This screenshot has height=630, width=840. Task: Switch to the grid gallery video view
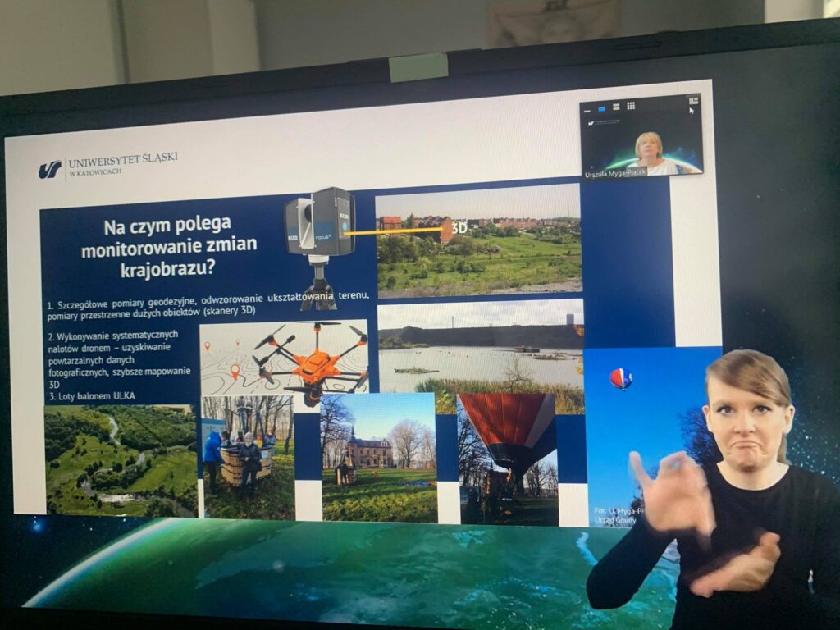[631, 106]
